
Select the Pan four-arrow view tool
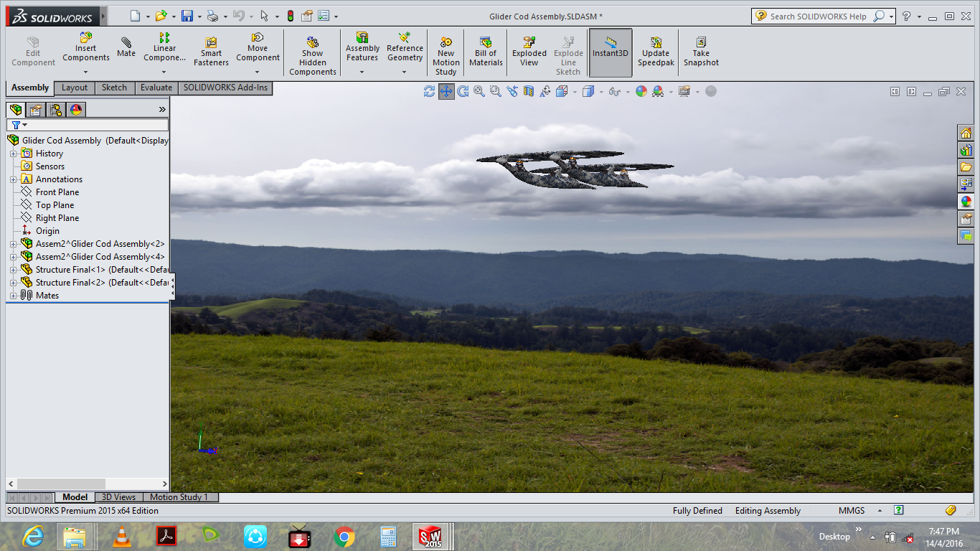[x=446, y=91]
